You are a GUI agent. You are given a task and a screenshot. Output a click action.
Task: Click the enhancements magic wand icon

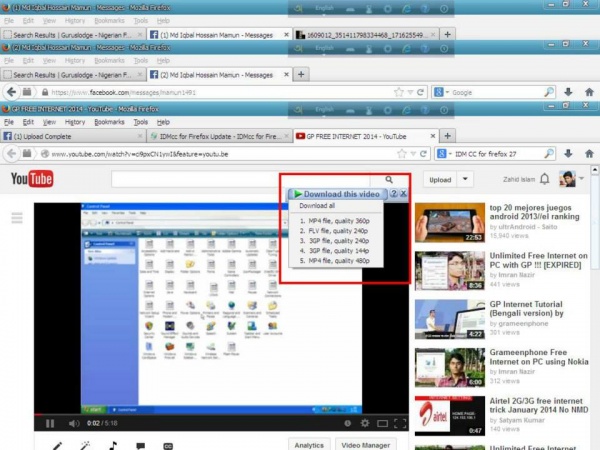pos(85,446)
